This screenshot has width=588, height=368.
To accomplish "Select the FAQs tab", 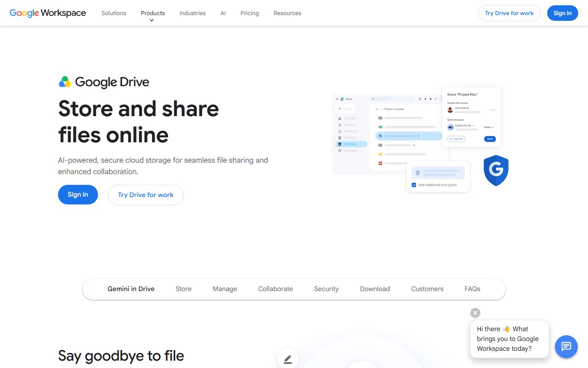I will (x=472, y=289).
